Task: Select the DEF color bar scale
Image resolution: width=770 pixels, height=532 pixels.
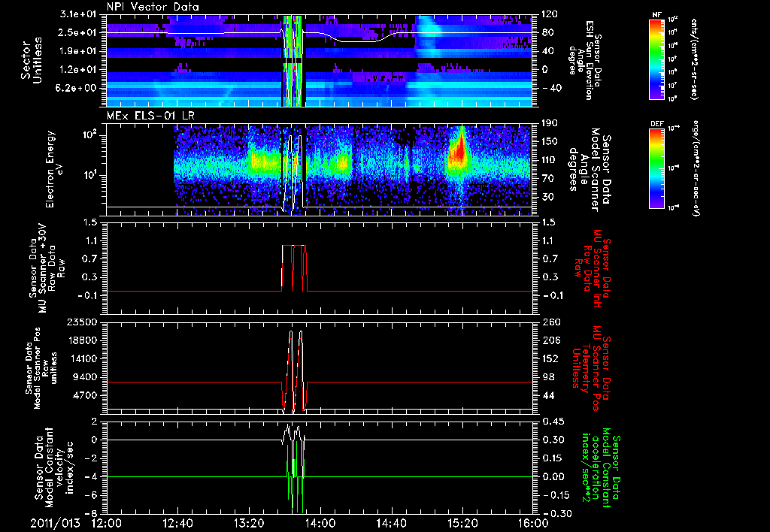Action: coord(656,168)
